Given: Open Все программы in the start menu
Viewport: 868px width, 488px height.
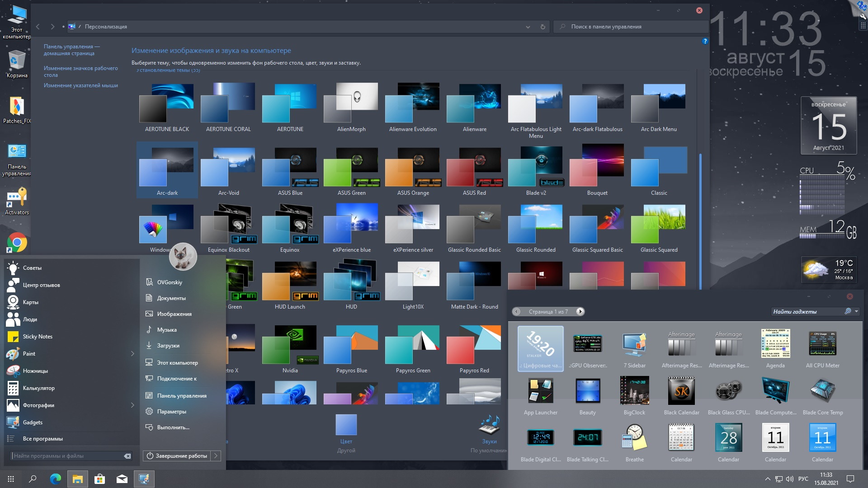Looking at the screenshot, I should pos(42,439).
